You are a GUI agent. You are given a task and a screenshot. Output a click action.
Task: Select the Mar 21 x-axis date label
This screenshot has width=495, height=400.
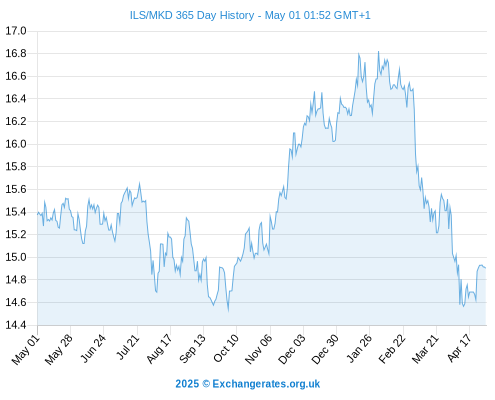425,349
